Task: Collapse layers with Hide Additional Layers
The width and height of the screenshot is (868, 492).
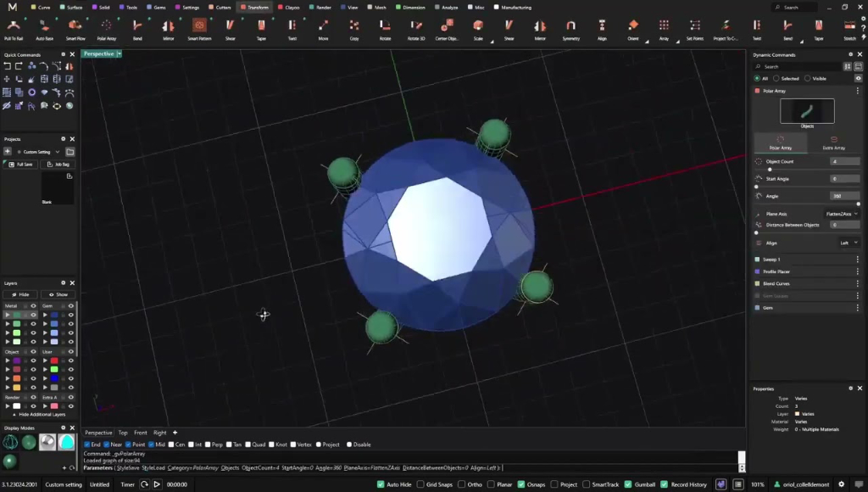Action: [x=39, y=415]
